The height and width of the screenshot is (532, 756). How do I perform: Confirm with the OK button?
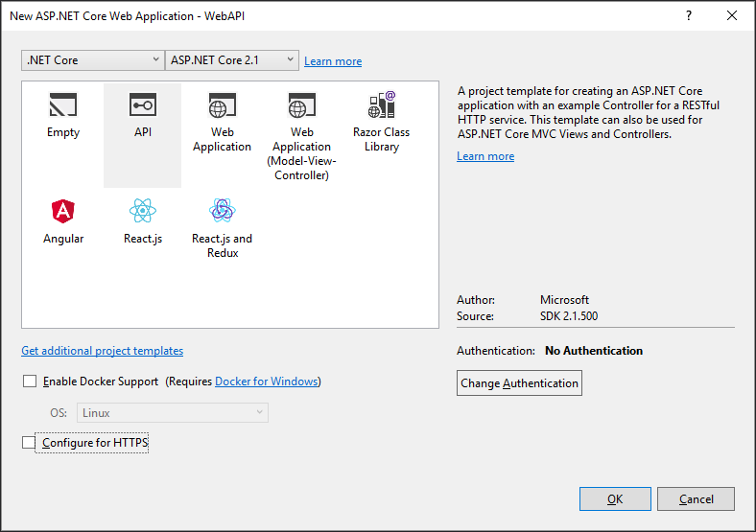pos(615,498)
